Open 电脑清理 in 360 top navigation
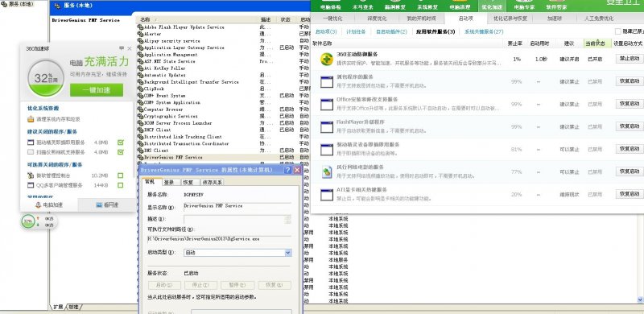Viewport: 644px width, 314px height. coord(460,6)
